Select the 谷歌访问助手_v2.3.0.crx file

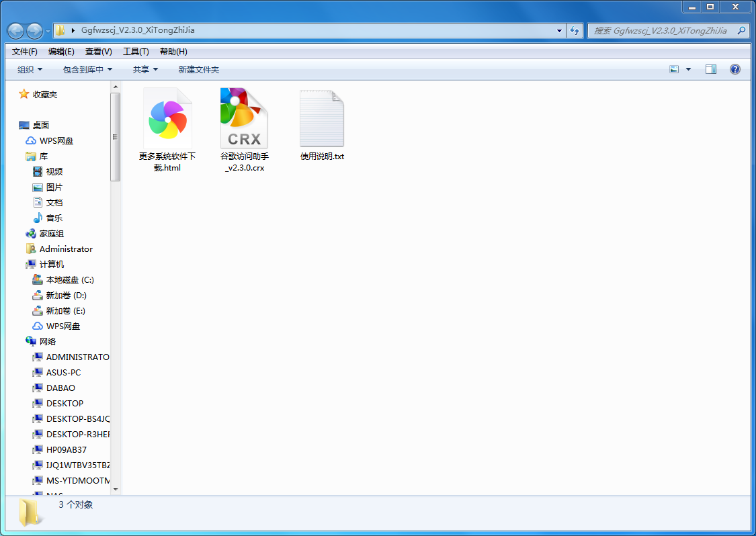(245, 130)
